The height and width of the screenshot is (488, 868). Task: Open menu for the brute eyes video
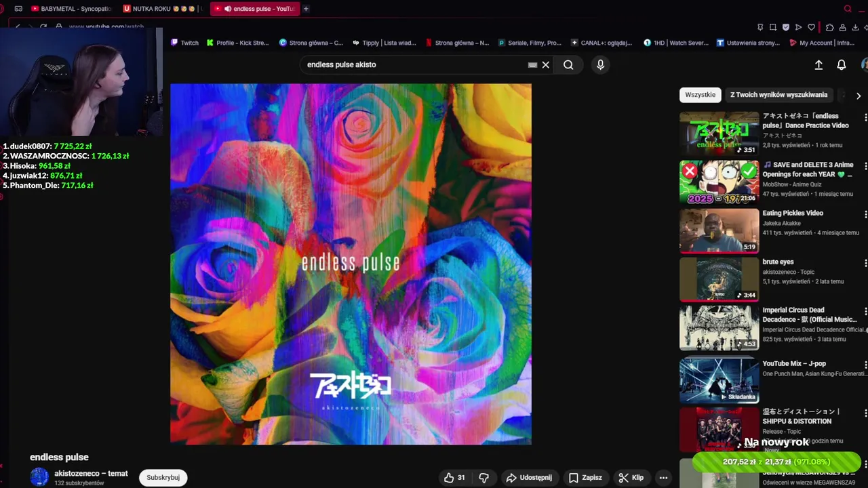865,263
